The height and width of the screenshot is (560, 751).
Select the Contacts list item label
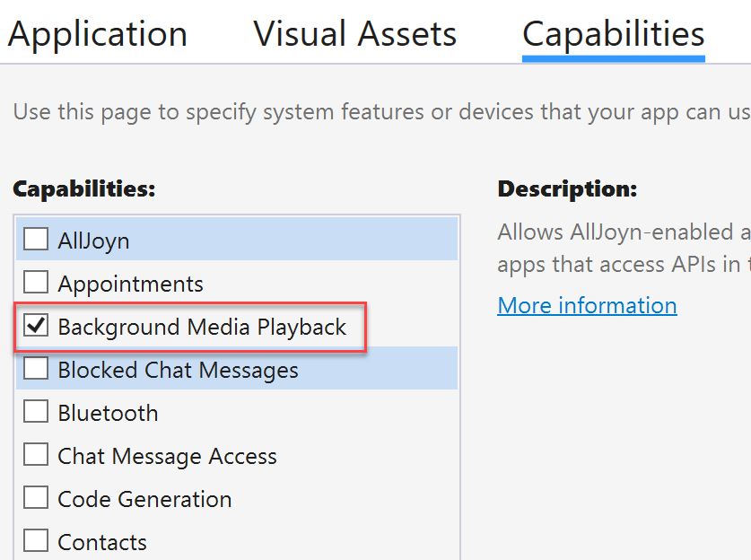(102, 542)
